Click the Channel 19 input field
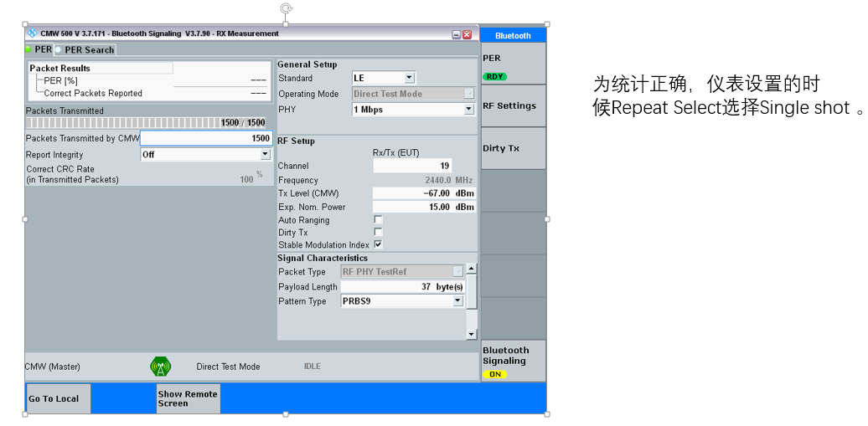Image resolution: width=868 pixels, height=426 pixels. coord(412,166)
